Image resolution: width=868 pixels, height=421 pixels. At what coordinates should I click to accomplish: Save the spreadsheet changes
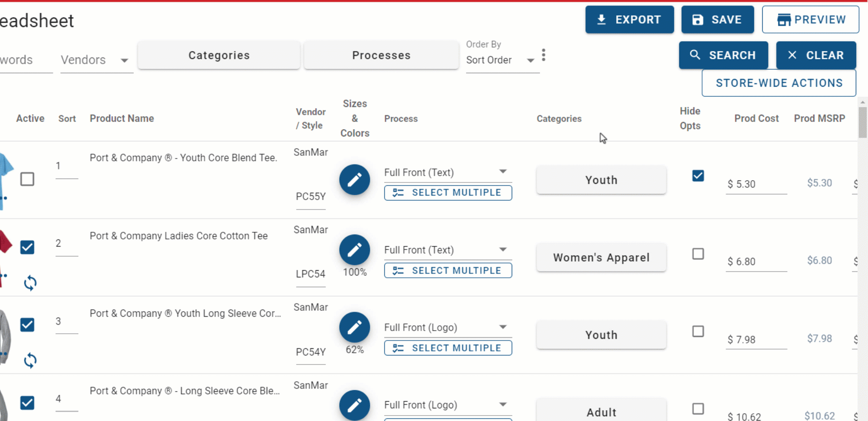tap(717, 19)
